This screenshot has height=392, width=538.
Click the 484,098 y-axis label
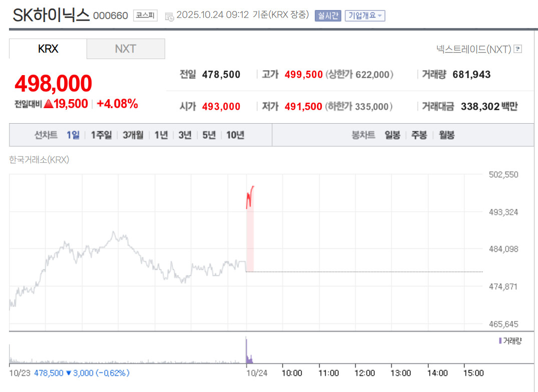tap(503, 249)
